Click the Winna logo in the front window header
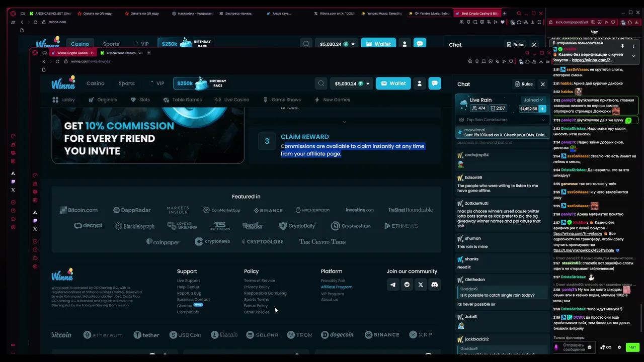Viewport: 644px width, 362px height. 63,82
